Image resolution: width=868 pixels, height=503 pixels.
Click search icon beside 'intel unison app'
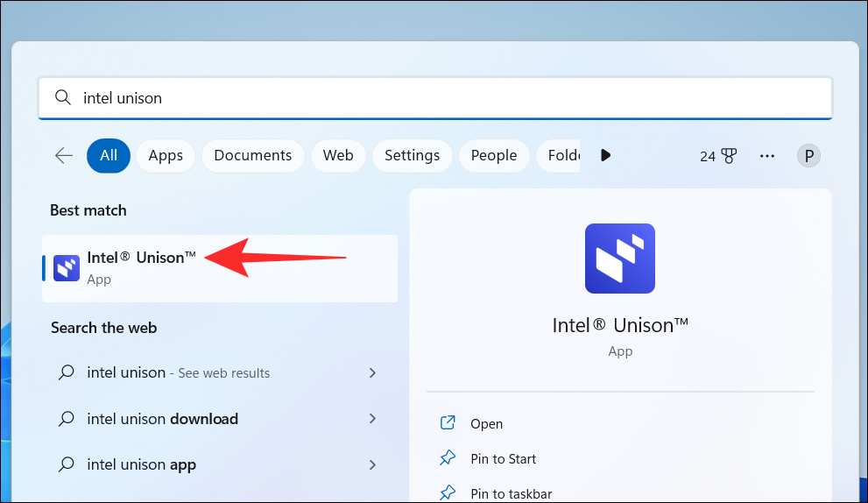[67, 464]
